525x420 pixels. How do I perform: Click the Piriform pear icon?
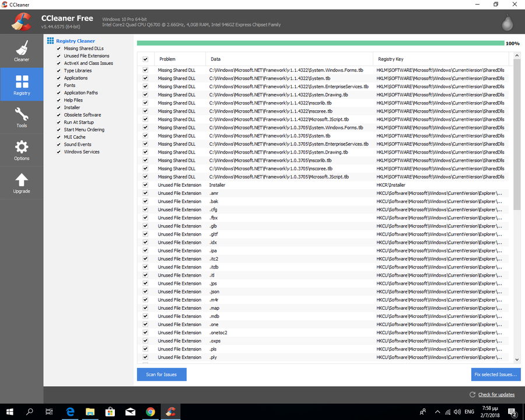tap(508, 22)
